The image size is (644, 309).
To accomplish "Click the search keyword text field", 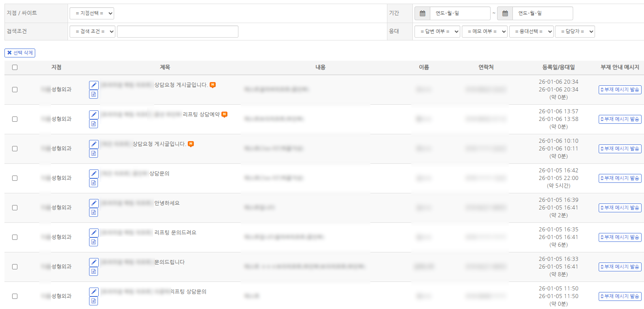I will coord(178,32).
